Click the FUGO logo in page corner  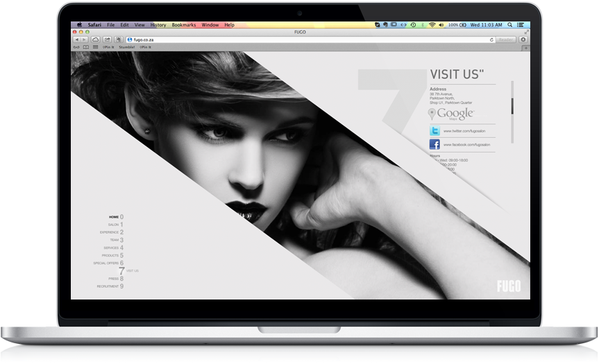(x=509, y=286)
